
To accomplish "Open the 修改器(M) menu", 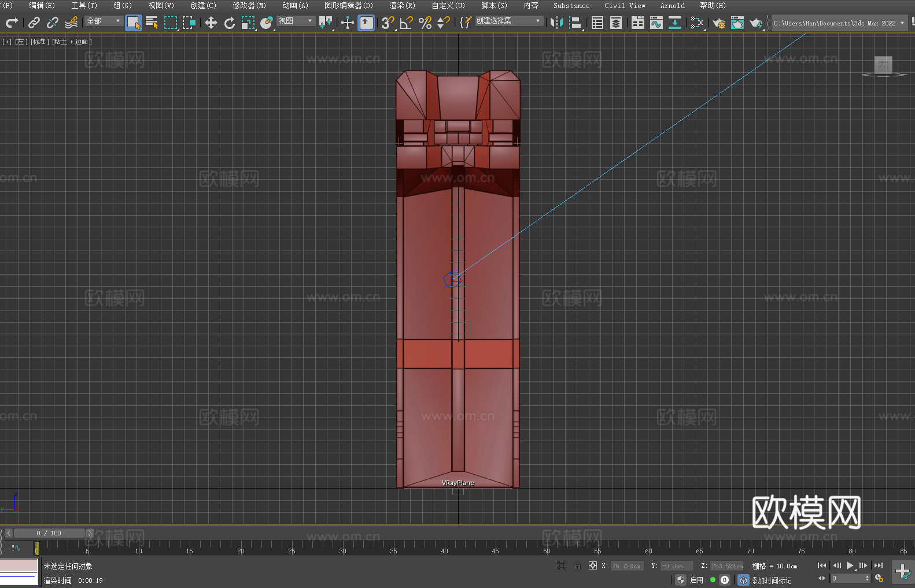I will tap(249, 5).
